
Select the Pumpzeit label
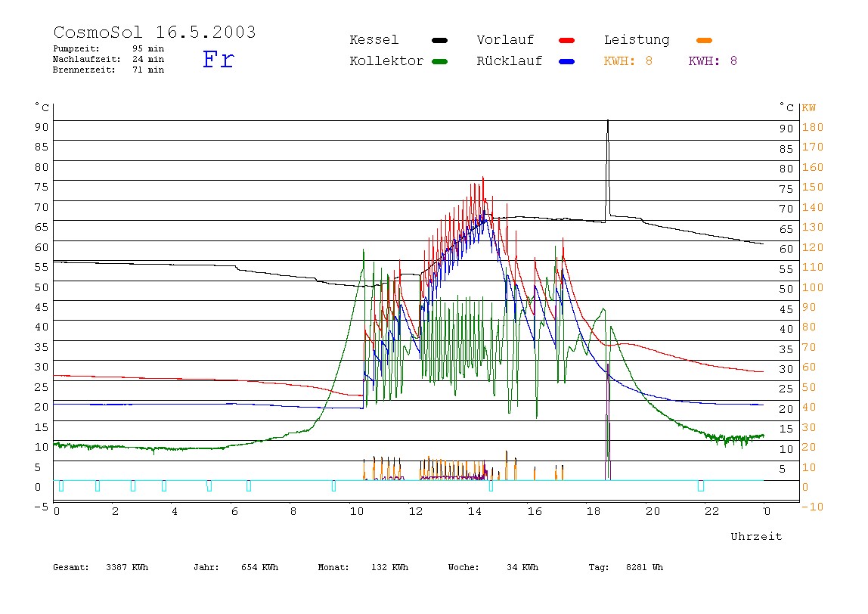76,48
